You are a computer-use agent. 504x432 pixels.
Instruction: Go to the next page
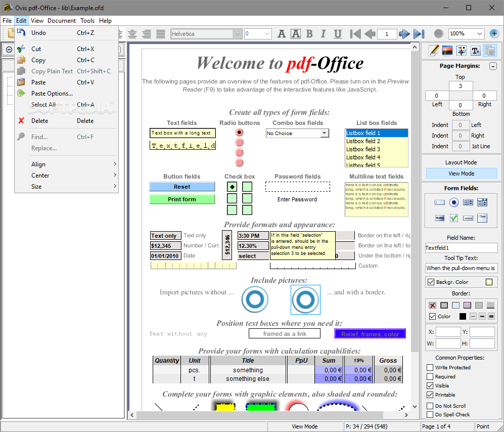click(404, 33)
